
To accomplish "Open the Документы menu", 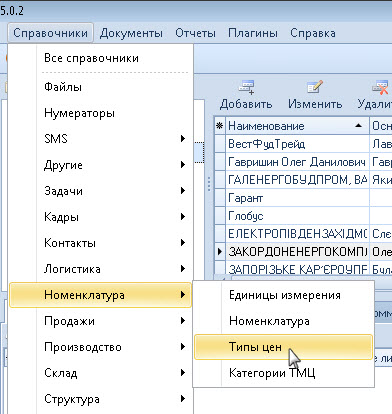I will coord(131,33).
